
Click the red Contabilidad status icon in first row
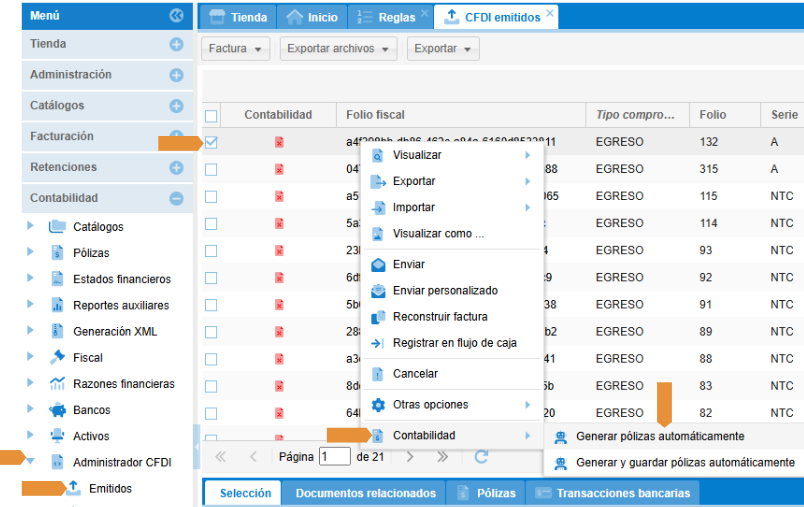click(x=279, y=143)
